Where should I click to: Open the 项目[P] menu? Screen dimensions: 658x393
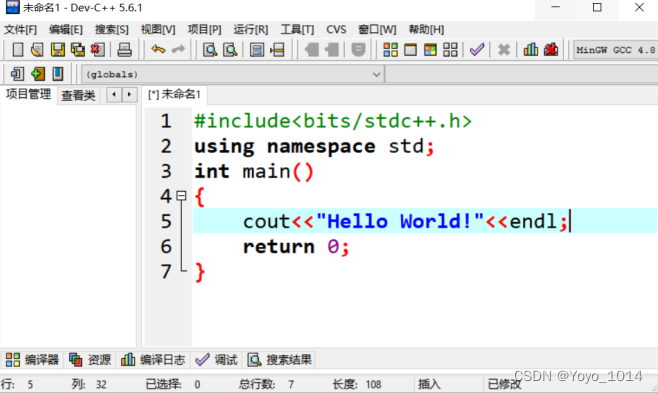pos(204,29)
